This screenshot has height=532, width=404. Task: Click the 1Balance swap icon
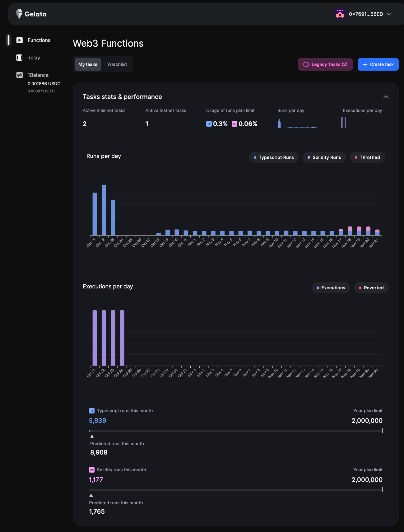tap(19, 75)
